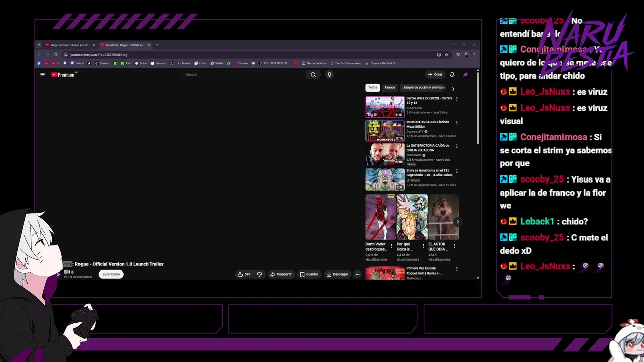Click the Compartir share button
644x362 pixels.
pos(281,274)
